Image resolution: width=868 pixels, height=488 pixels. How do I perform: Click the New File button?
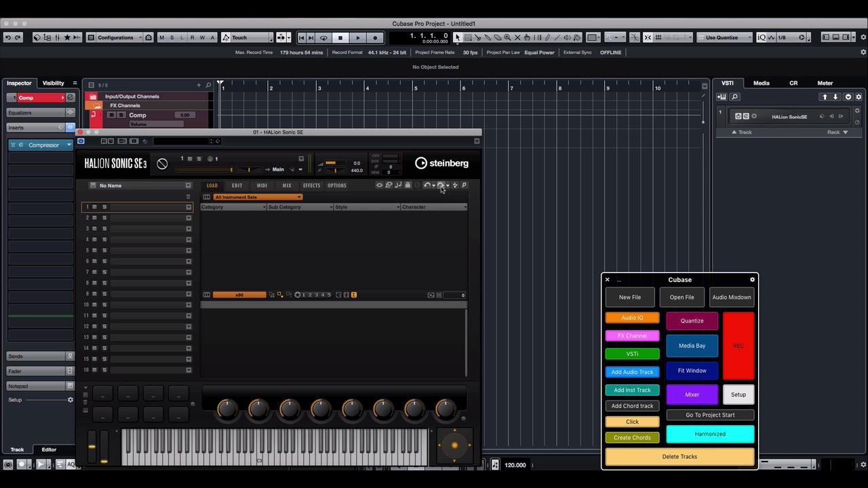tap(630, 297)
